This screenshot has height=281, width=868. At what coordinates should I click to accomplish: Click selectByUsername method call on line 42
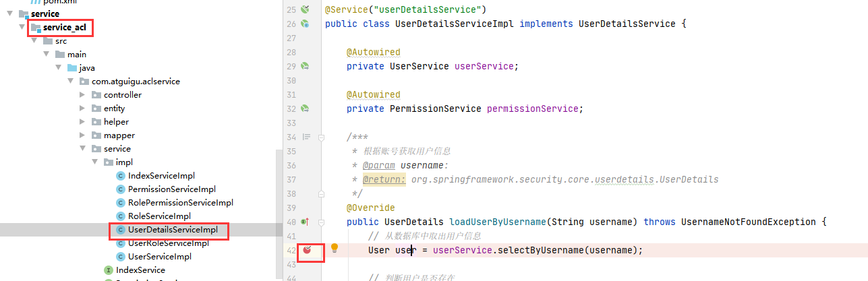[x=538, y=250]
